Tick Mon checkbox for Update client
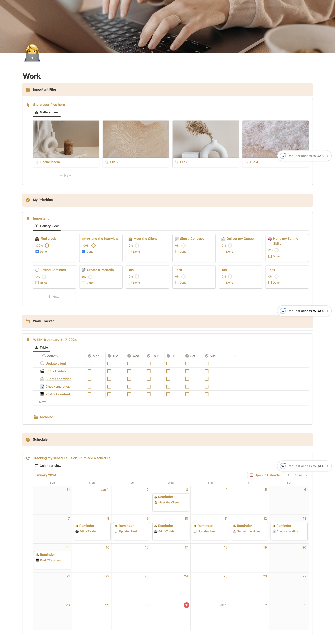 click(x=89, y=363)
